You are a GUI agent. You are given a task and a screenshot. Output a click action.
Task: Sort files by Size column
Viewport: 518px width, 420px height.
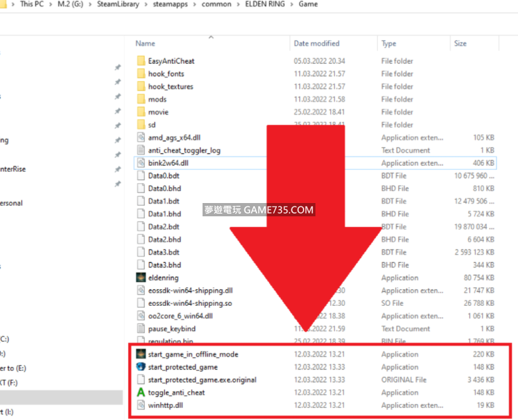tap(460, 44)
